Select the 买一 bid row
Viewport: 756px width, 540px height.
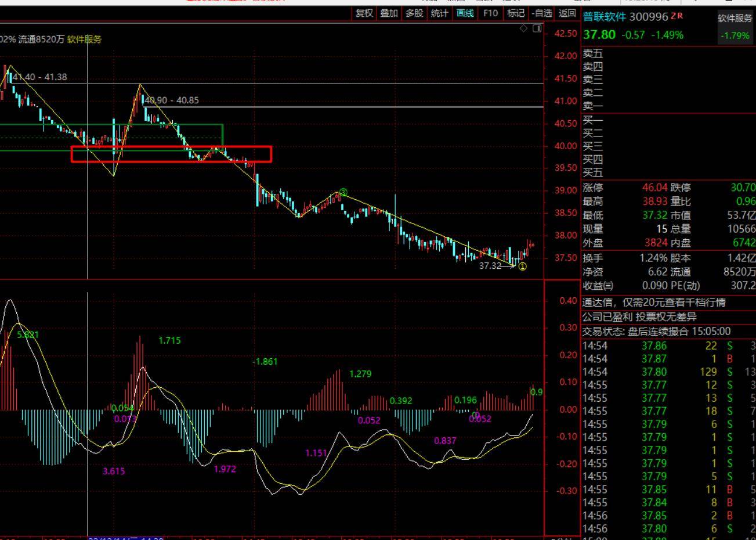tap(668, 120)
